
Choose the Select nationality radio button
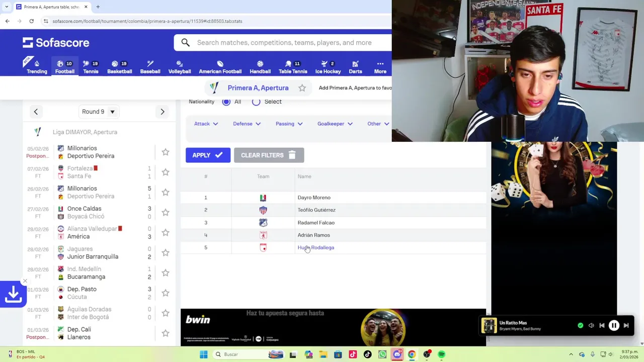coord(256,102)
